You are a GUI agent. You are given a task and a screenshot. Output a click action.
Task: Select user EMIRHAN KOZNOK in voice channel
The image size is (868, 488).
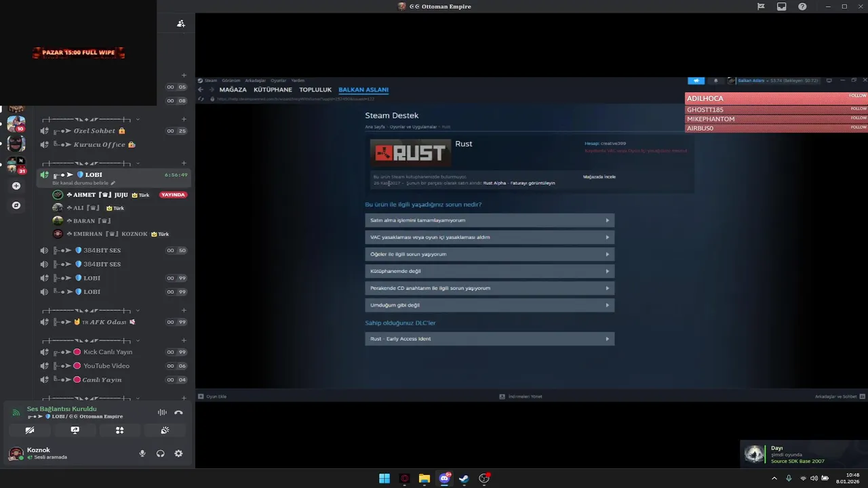coord(120,234)
